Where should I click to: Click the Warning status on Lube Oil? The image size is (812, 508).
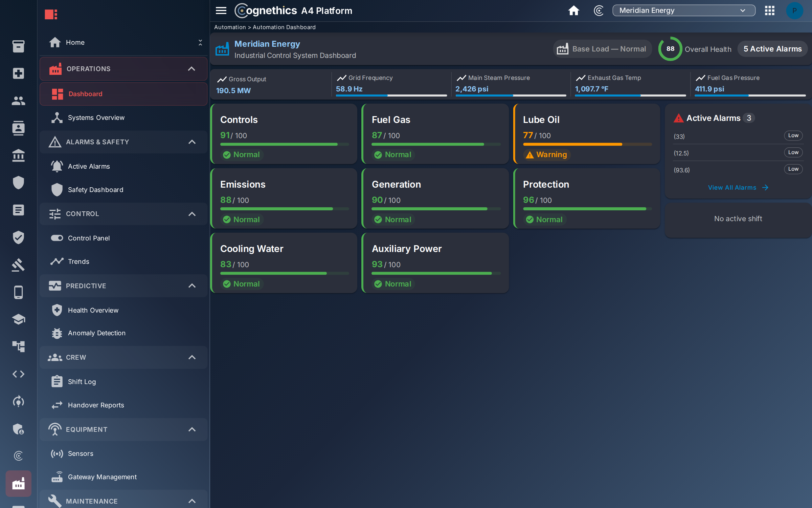547,154
